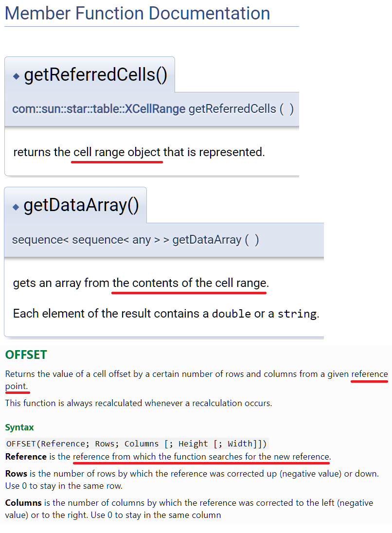This screenshot has height=533, width=392.
Task: Click the Member Function Documentation heading
Action: point(137,14)
